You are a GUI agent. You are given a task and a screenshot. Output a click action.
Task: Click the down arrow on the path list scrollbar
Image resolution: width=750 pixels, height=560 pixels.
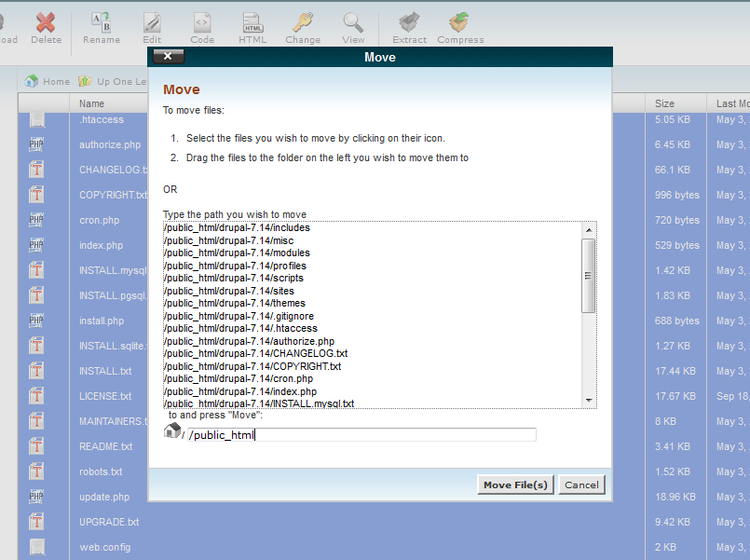588,401
